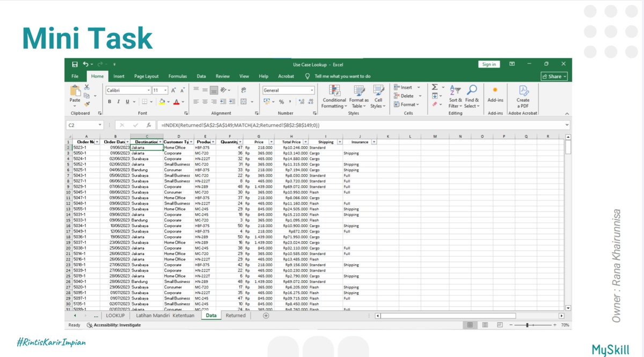
Task: Click the Sign in button
Action: point(489,64)
